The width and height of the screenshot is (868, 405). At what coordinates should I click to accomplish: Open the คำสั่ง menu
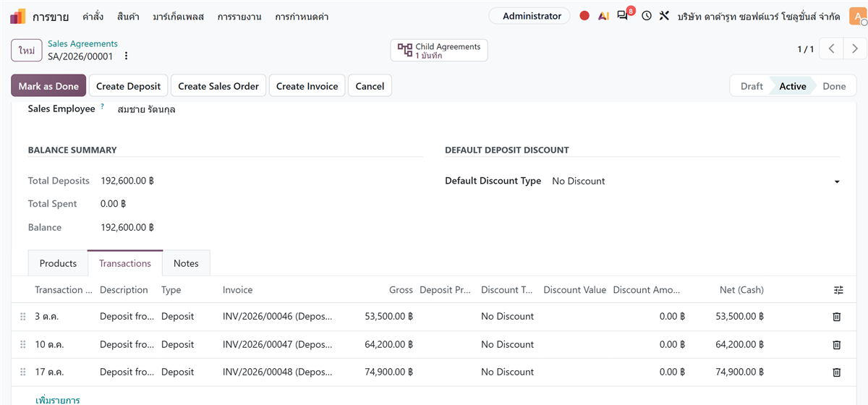pos(93,16)
